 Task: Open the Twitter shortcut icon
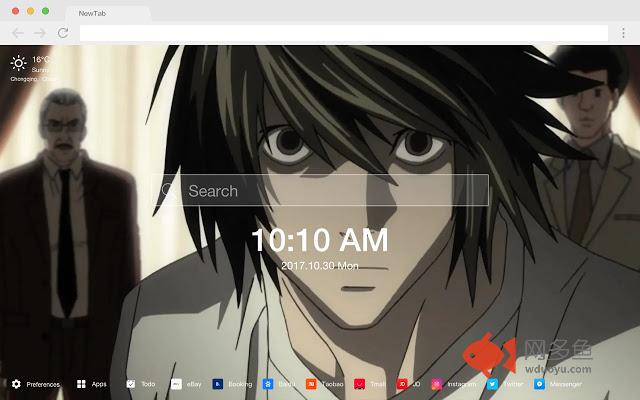[x=492, y=384]
